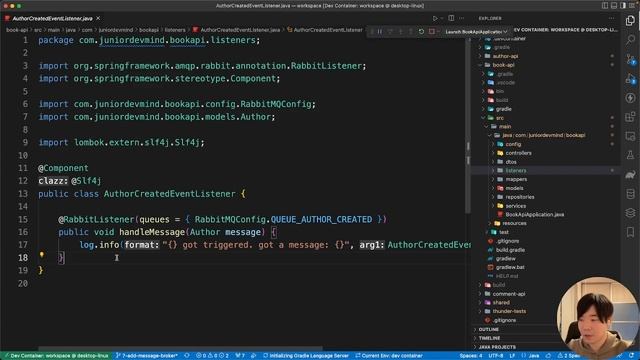The width and height of the screenshot is (640, 360).
Task: Select the shared folder
Action: point(501,303)
